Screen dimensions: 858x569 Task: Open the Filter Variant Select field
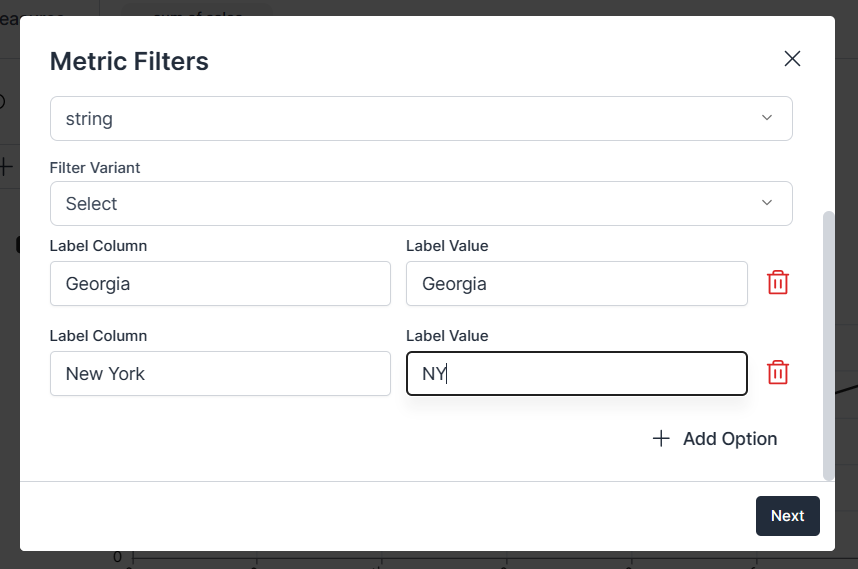tap(421, 204)
